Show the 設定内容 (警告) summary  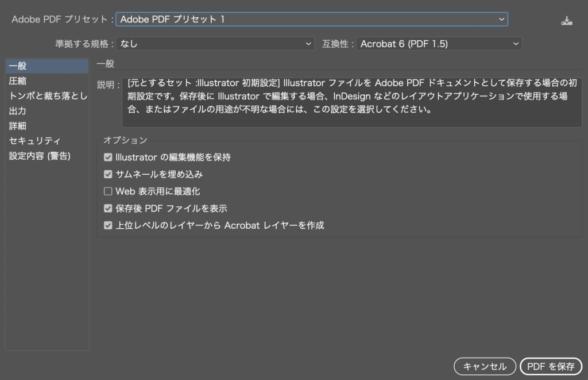40,156
